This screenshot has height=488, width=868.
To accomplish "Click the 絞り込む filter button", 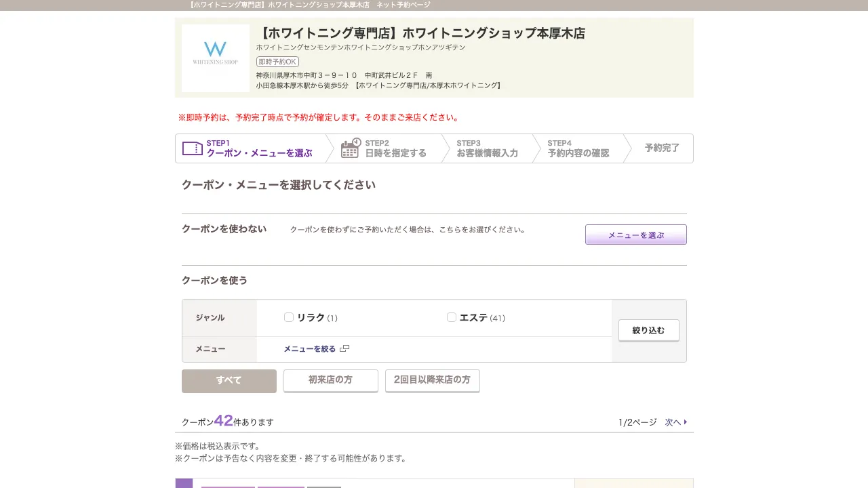I will point(649,331).
